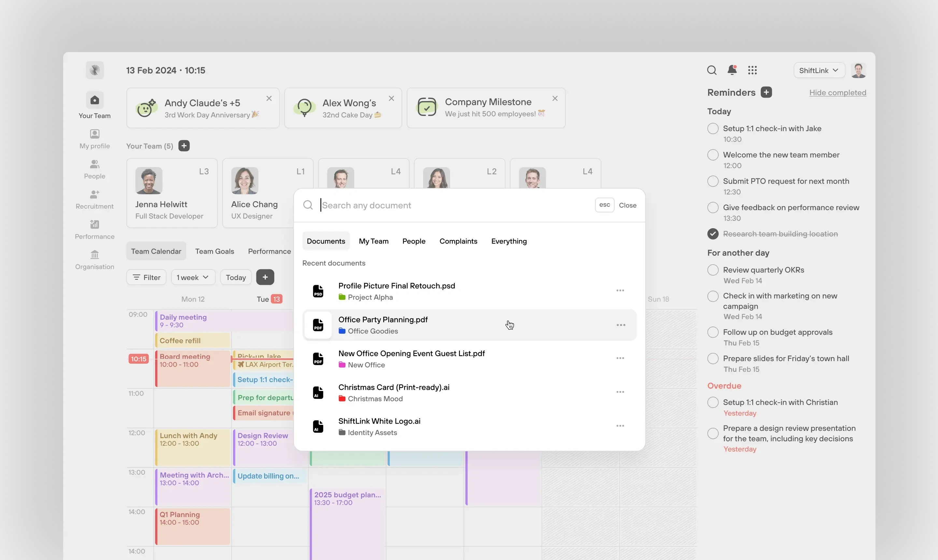The width and height of the screenshot is (938, 560).
Task: Open the calendar Filter menu
Action: (147, 277)
